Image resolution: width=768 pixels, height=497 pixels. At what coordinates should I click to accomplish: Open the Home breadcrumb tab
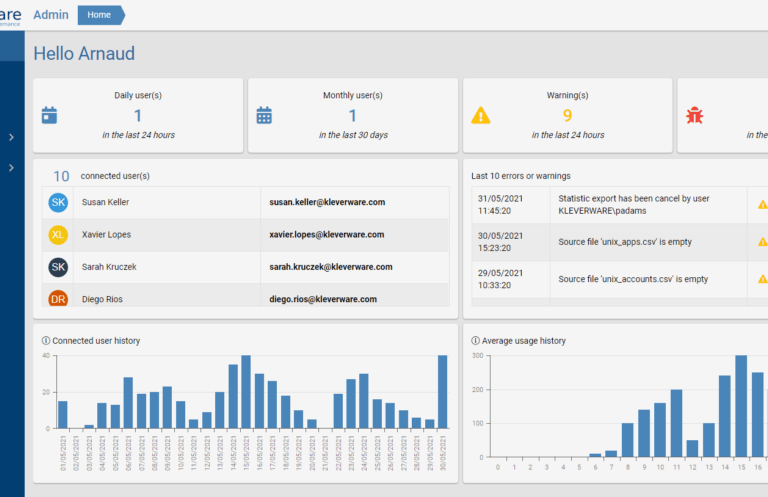coord(101,15)
